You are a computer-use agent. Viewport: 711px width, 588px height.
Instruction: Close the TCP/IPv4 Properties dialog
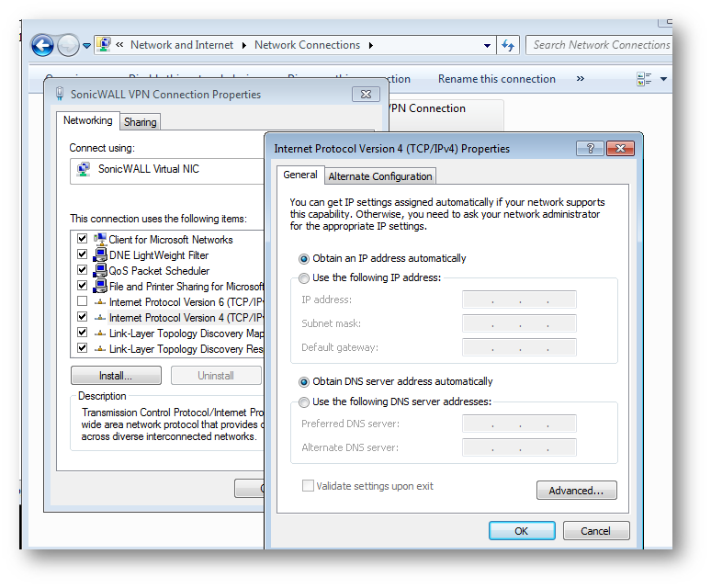coord(620,148)
